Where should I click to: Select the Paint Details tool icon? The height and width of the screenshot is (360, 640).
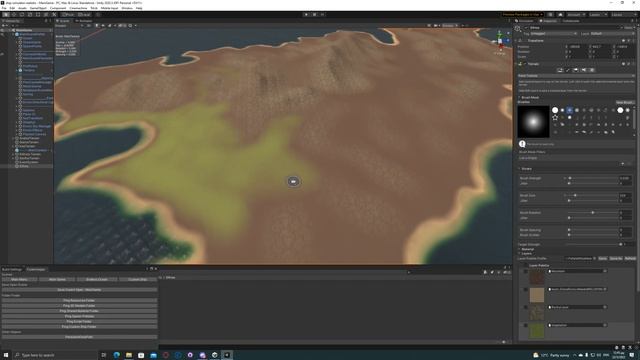[x=584, y=70]
